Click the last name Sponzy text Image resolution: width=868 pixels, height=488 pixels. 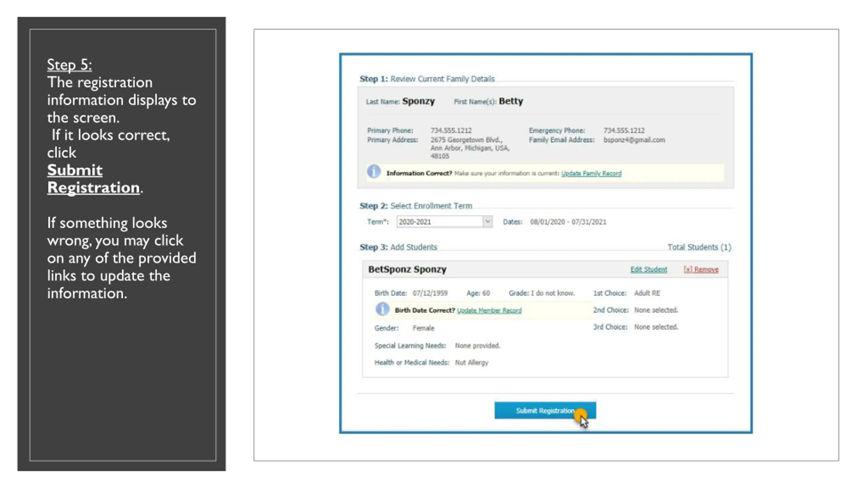coord(418,101)
